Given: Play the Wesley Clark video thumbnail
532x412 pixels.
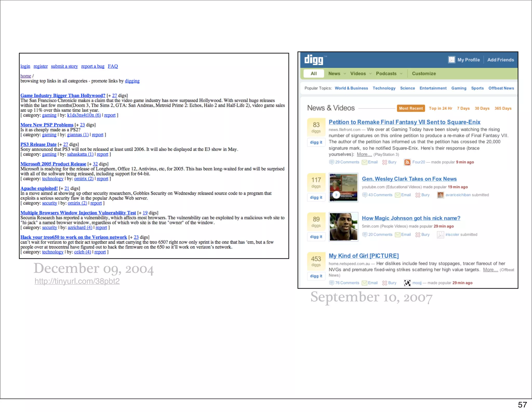Looking at the screenshot, I should pyautogui.click(x=343, y=187).
